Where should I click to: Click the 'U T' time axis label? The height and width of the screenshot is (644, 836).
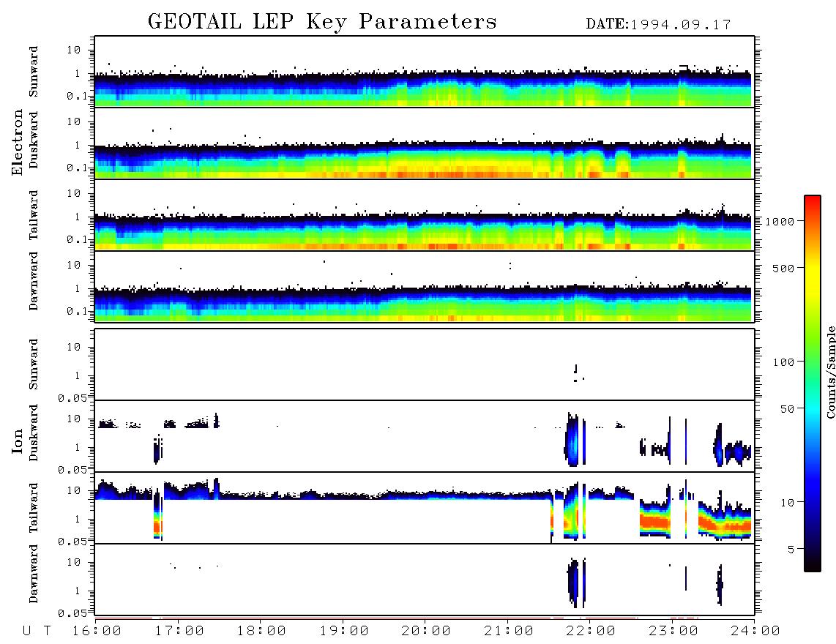37,632
